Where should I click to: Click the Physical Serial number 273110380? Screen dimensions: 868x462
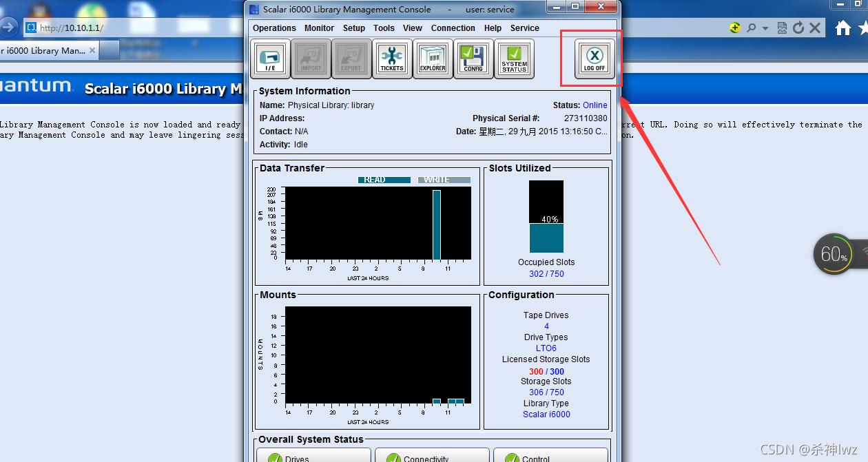(x=586, y=118)
